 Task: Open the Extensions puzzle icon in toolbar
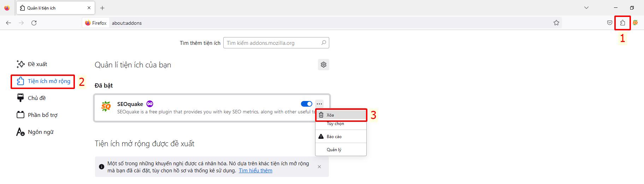click(622, 23)
